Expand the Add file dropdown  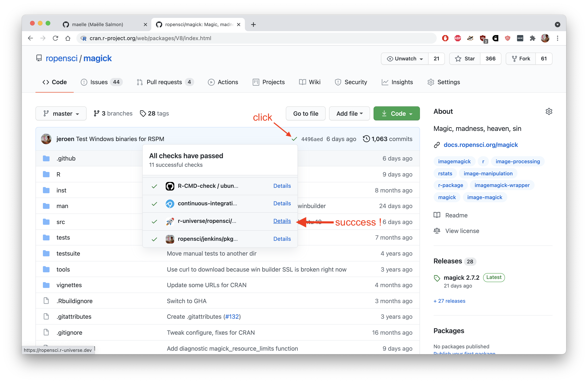click(349, 113)
